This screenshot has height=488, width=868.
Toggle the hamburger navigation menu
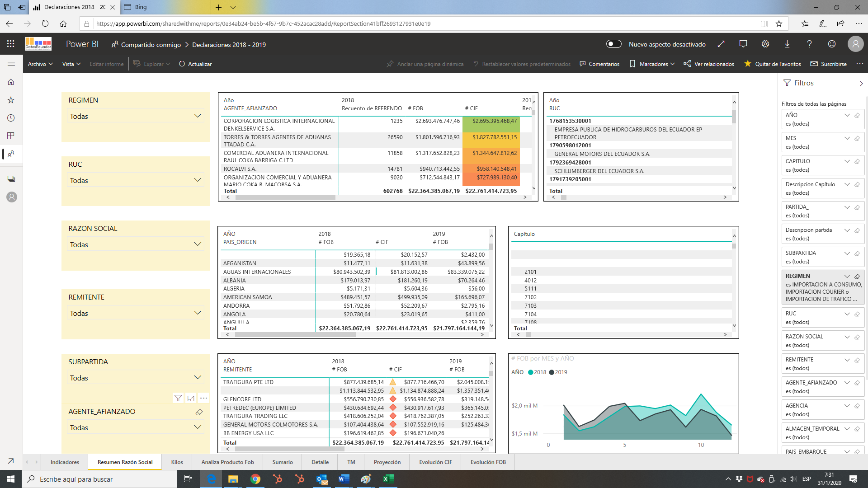click(11, 64)
